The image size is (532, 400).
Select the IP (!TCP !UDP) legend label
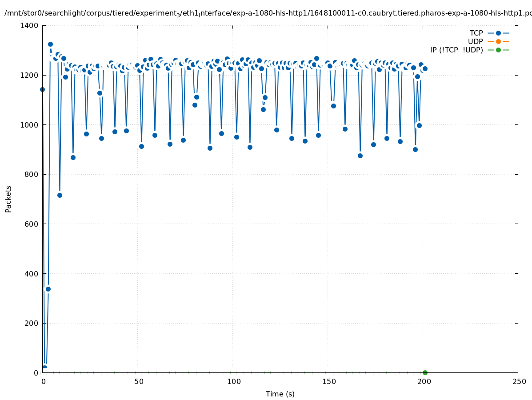coord(456,50)
